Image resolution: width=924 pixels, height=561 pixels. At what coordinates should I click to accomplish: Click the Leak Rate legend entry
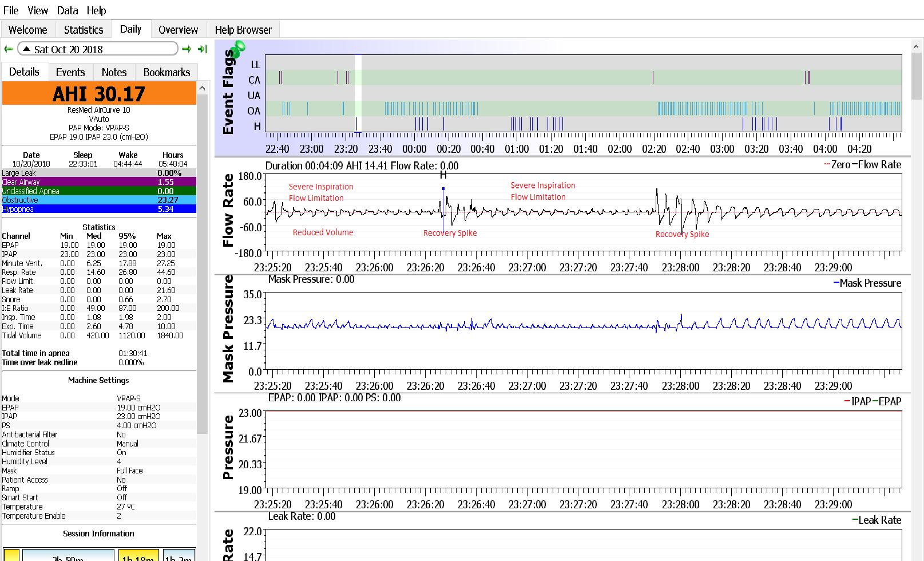877,520
